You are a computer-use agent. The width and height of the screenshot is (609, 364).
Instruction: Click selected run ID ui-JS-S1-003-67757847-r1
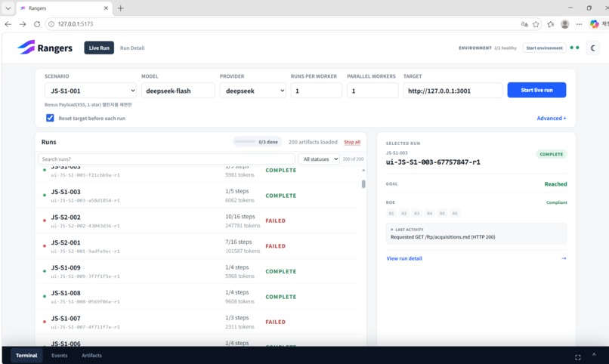[433, 162]
